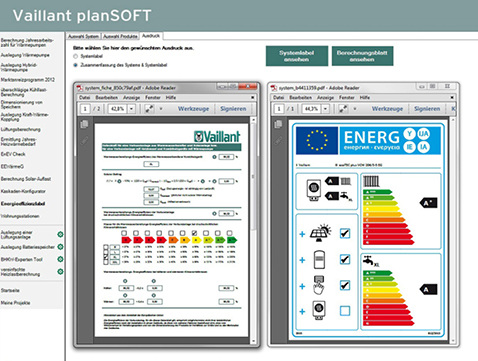478x361 pixels.
Task: Open attachments paperclip panel in system_b4411359 PDF window
Action: [x=278, y=141]
